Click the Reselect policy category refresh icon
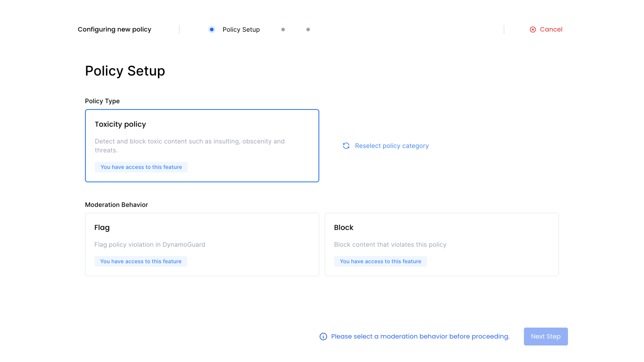This screenshot has width=644, height=362. [346, 146]
